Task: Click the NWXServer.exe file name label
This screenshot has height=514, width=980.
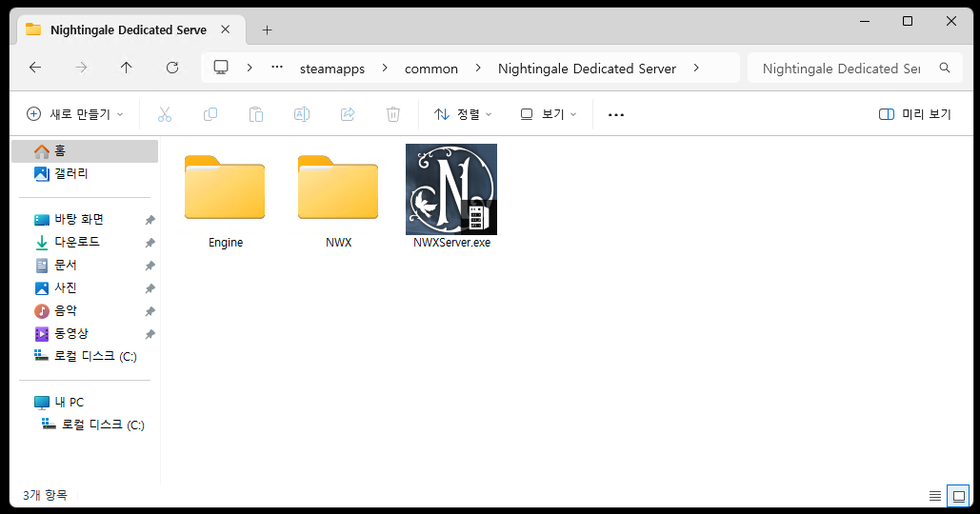Action: (x=451, y=243)
